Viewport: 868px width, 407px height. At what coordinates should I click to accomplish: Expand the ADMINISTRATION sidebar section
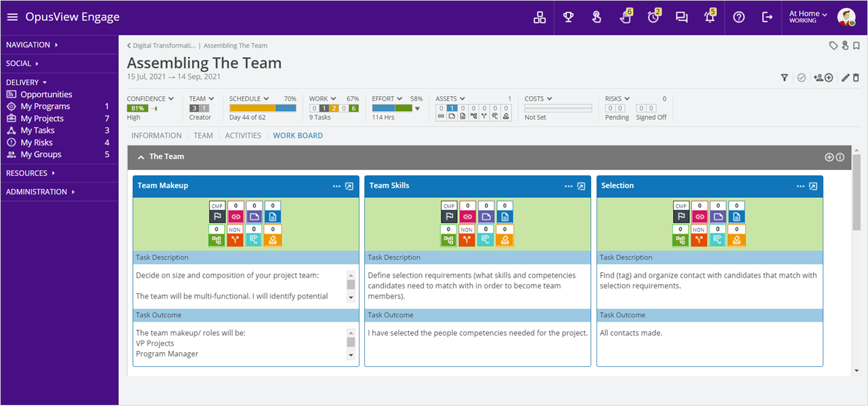[41, 192]
